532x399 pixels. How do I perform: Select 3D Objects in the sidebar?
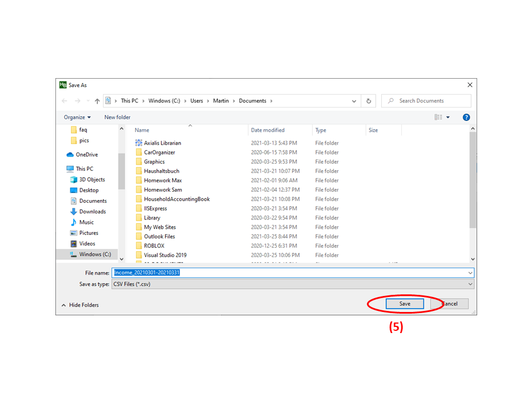[91, 180]
